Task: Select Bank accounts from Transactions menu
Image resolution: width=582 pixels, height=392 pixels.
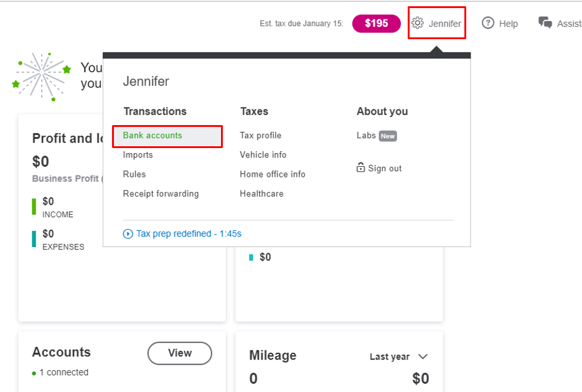Action: click(x=153, y=136)
